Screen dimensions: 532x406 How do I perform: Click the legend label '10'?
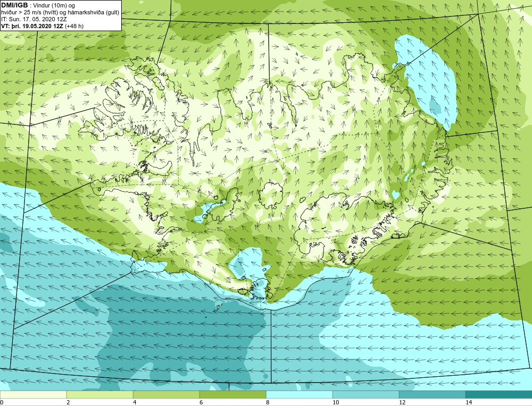336,402
